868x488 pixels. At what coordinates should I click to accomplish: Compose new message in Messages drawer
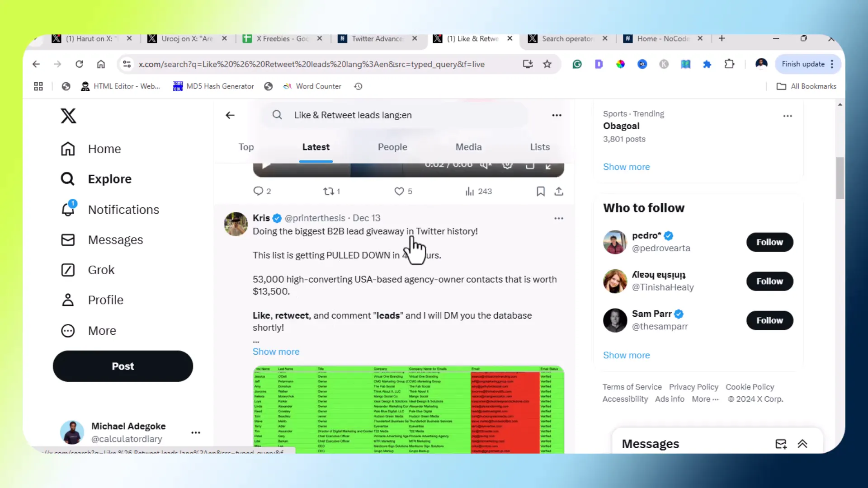coord(781,444)
